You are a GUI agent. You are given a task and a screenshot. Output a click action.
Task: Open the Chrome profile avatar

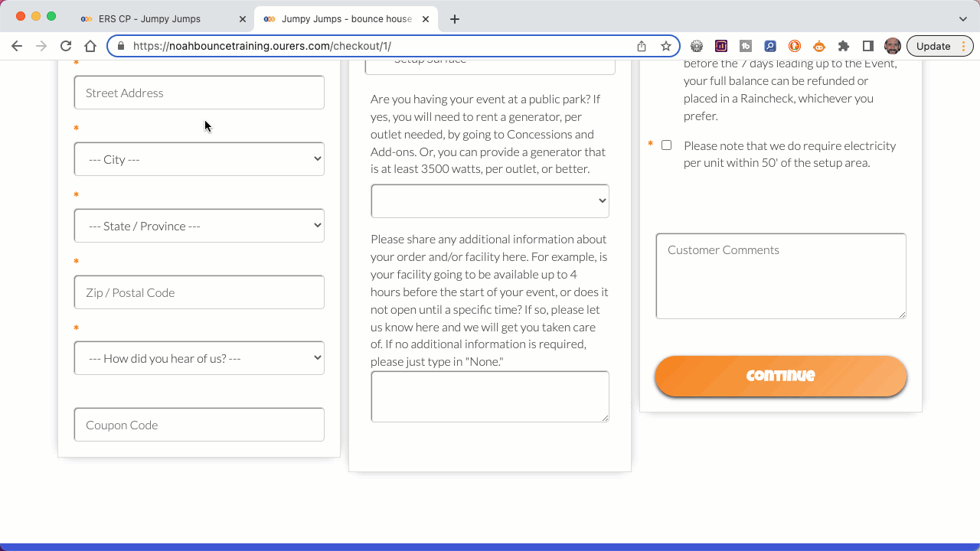tap(893, 46)
